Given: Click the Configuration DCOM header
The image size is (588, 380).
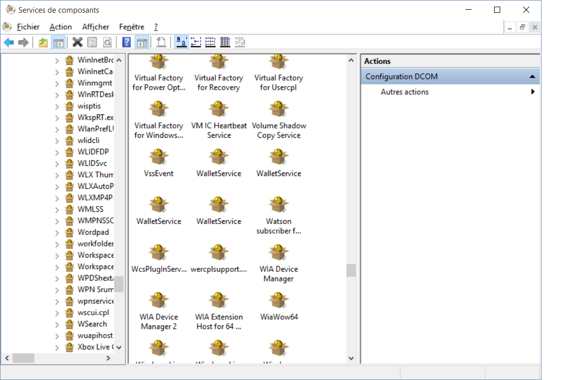Looking at the screenshot, I should [450, 77].
